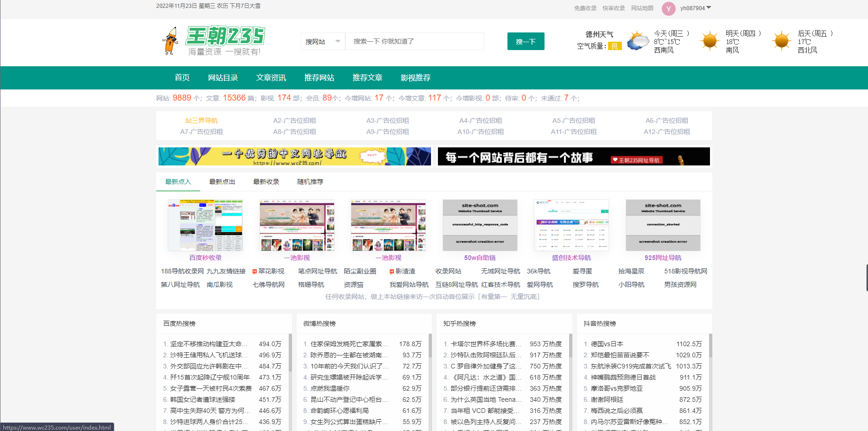Click the 后天 sunny weather icon
Image resolution: width=868 pixels, height=431 pixels.
point(782,41)
